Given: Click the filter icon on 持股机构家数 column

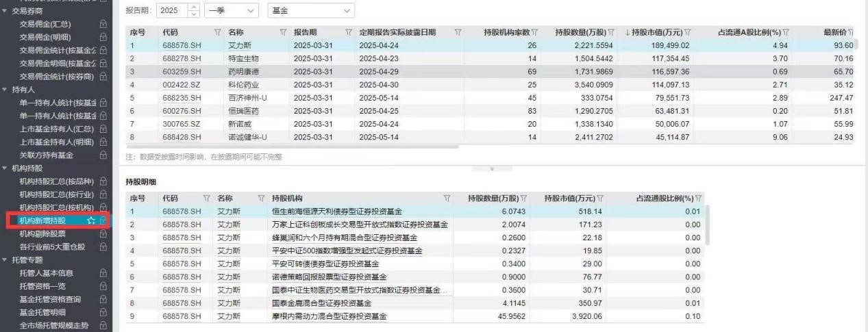Looking at the screenshot, I should coord(534,32).
